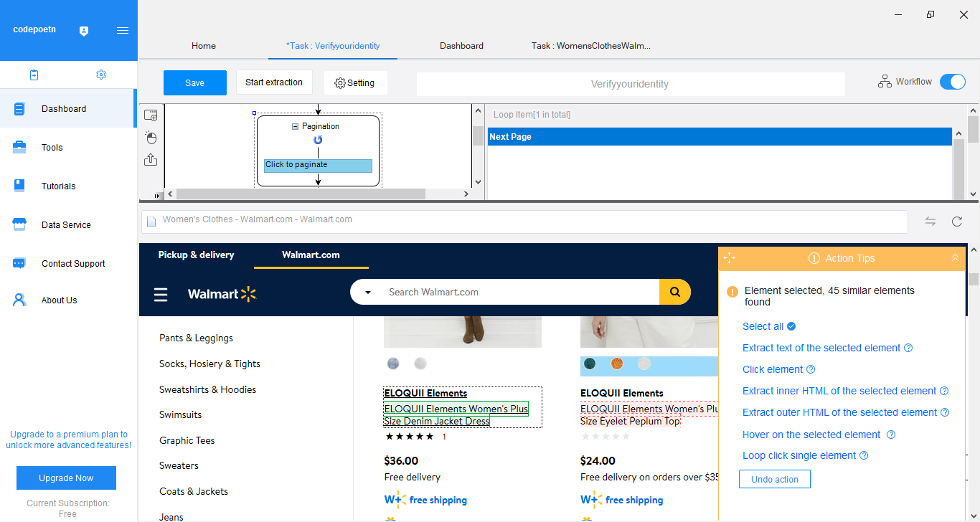
Task: Click the Tools briefcase icon
Action: pos(19,148)
